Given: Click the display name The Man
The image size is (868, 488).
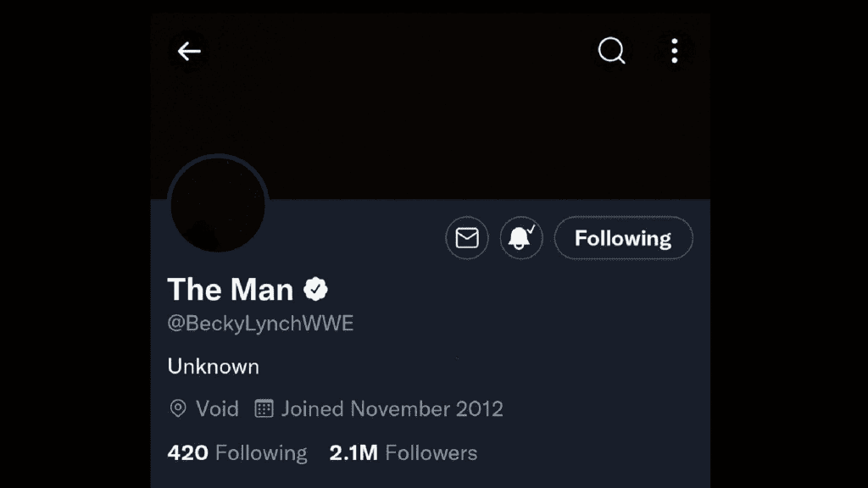Looking at the screenshot, I should [231, 290].
